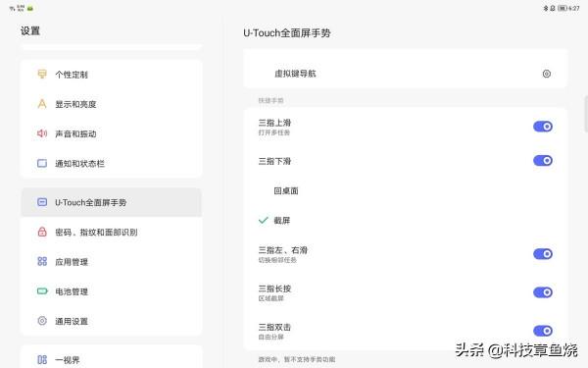Click the 电池管理 battery icon
This screenshot has width=588, height=368.
(x=42, y=291)
